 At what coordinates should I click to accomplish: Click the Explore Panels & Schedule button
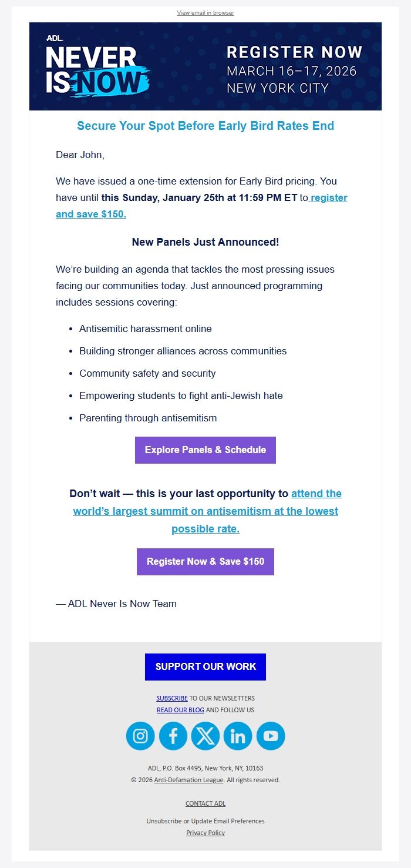pyautogui.click(x=205, y=450)
